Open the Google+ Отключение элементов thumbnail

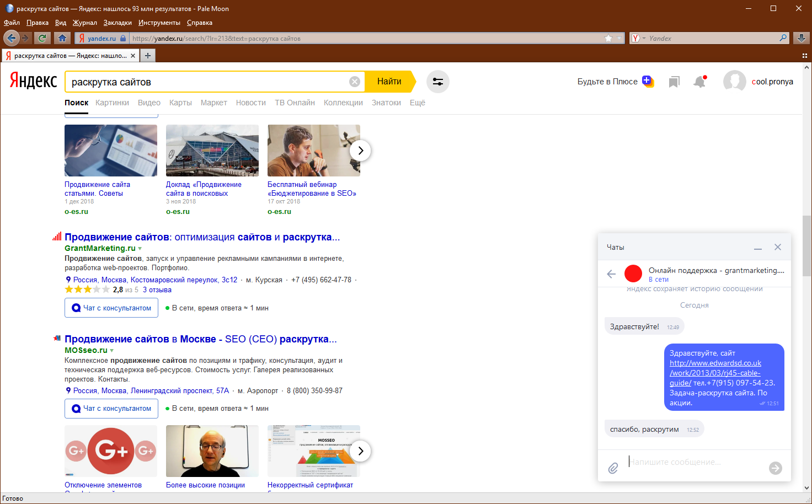tap(111, 451)
